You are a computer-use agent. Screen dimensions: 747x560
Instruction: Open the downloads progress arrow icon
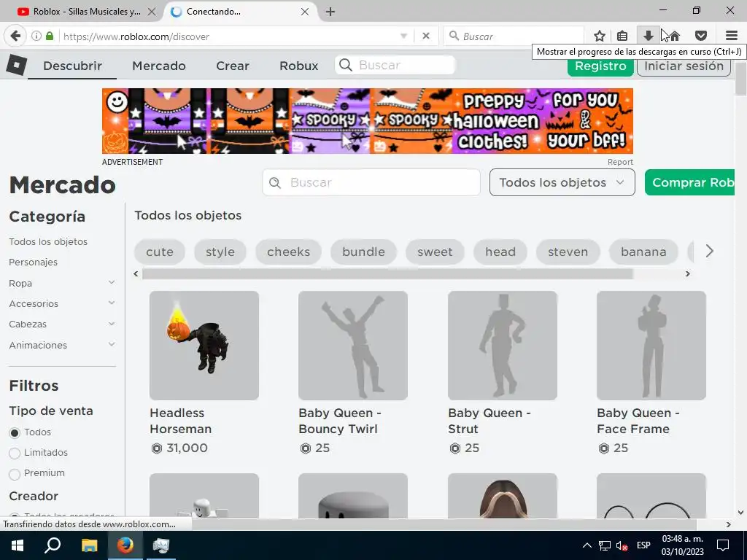click(x=648, y=36)
